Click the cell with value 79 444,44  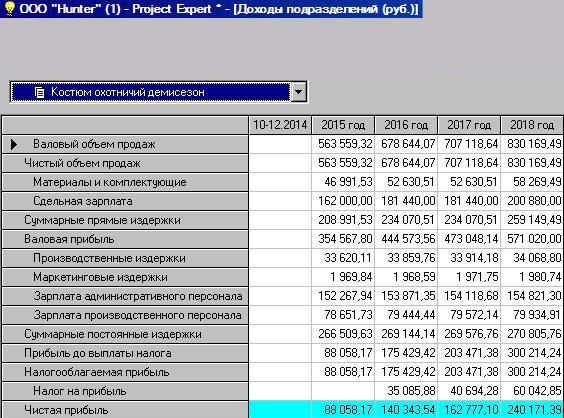tap(406, 315)
